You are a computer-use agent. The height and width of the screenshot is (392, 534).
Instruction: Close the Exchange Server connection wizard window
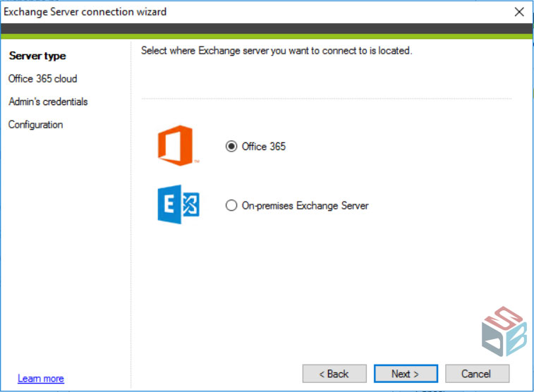pyautogui.click(x=519, y=12)
